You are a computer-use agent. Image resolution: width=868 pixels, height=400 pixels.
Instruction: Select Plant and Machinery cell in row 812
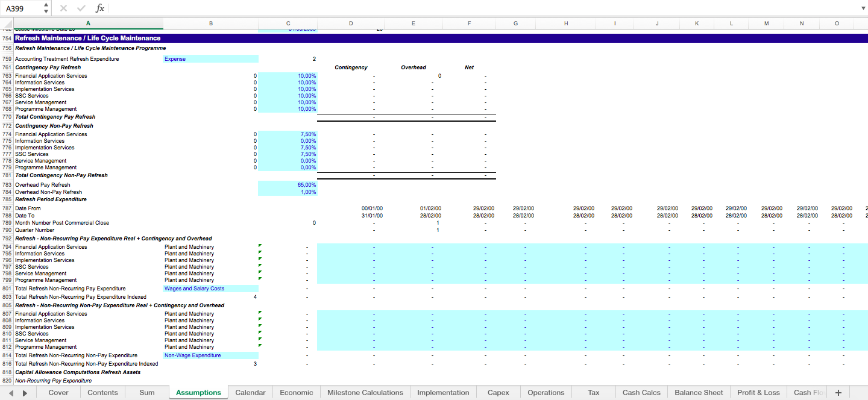210,347
